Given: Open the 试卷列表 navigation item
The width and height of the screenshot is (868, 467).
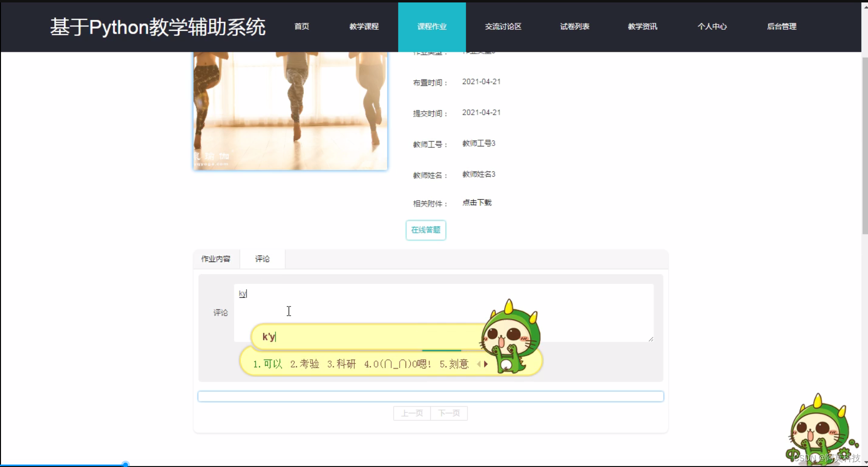Looking at the screenshot, I should (x=574, y=27).
